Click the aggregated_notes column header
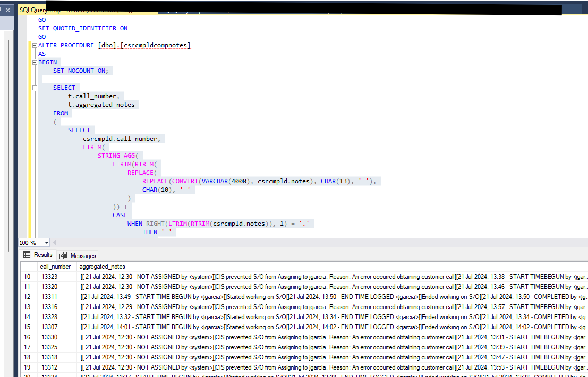The height and width of the screenshot is (377, 588). click(x=102, y=267)
